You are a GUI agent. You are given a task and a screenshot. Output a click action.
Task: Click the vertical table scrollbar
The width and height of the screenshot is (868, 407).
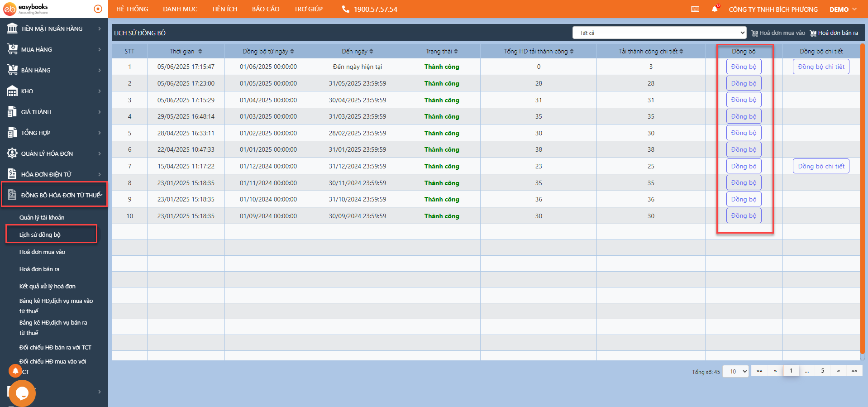click(862, 199)
